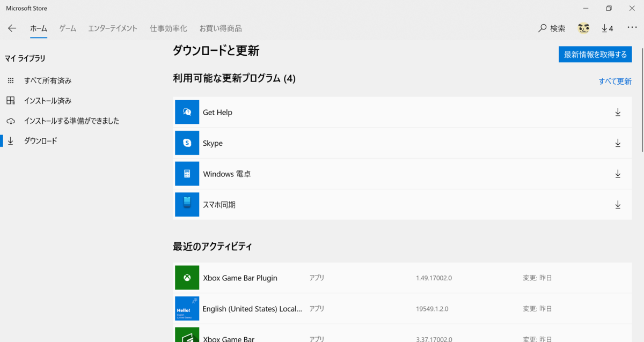
Task: Click the grid icon beside すべて所有済み
Action: pos(11,80)
